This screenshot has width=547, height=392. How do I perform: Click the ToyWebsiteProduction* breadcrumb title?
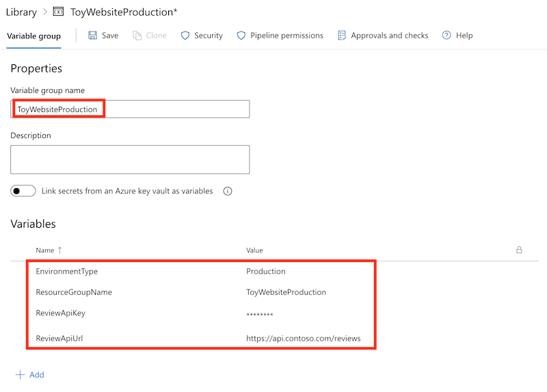coord(124,12)
